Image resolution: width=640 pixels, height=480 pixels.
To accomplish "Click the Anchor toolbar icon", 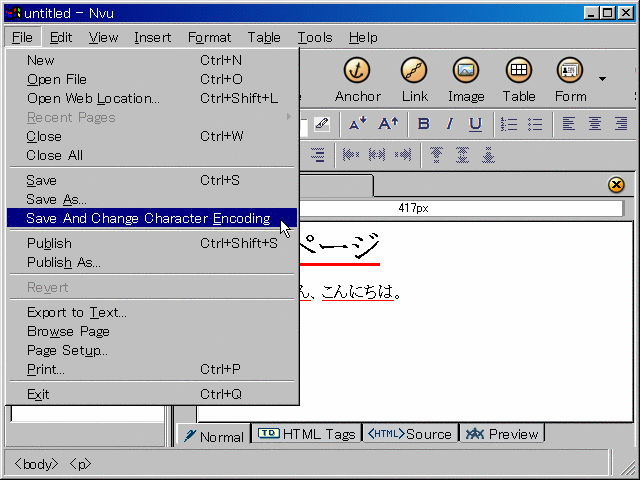I will 357,71.
